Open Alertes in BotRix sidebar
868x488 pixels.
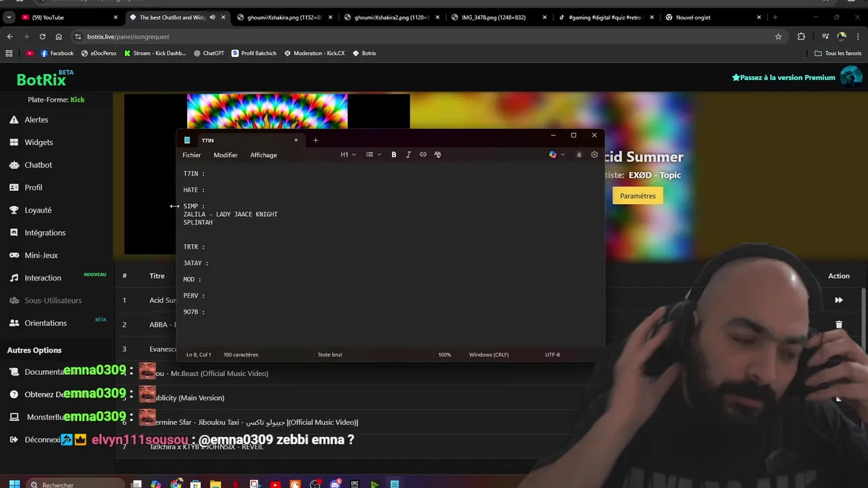pyautogui.click(x=37, y=120)
